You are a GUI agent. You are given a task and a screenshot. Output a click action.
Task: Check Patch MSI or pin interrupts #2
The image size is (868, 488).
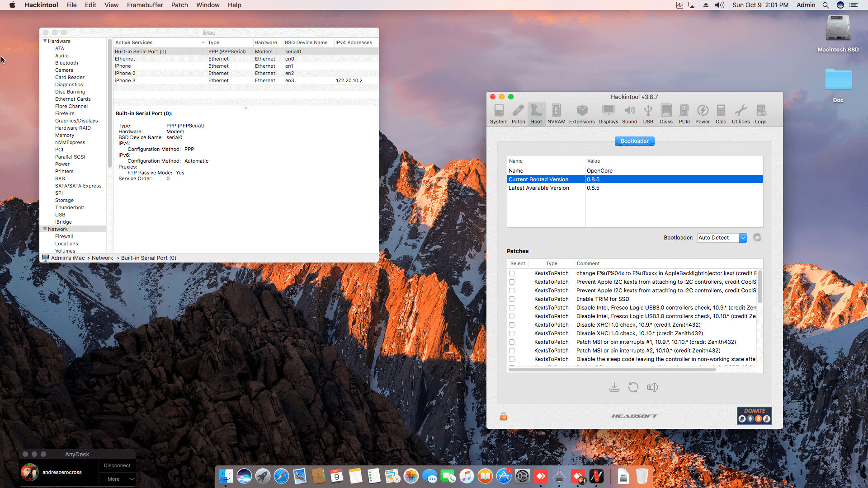(512, 351)
